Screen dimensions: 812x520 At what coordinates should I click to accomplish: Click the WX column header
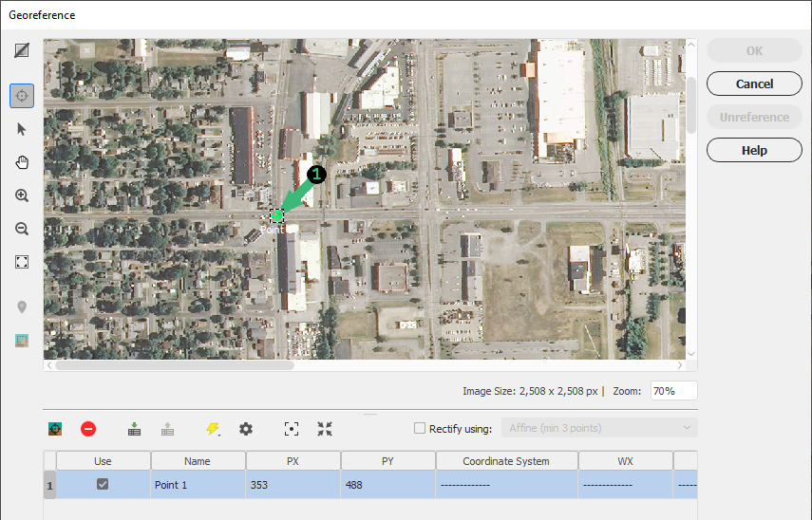click(626, 461)
